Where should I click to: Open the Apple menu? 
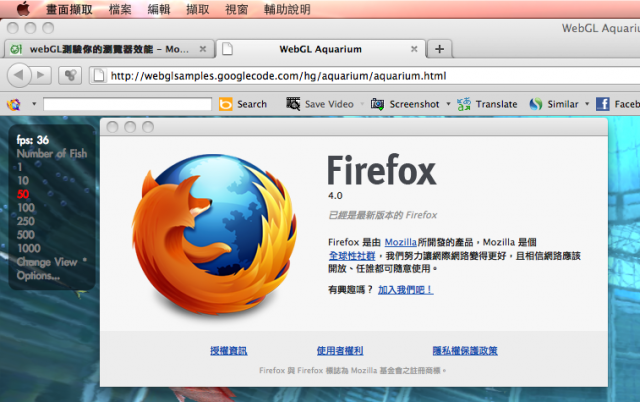click(x=23, y=9)
